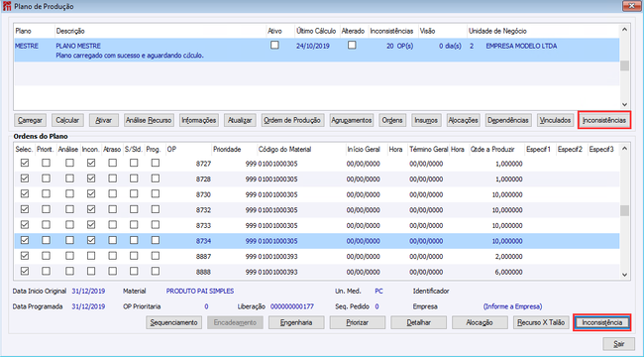Sort by Prioridade column header
The image size is (644, 357).
point(227,150)
